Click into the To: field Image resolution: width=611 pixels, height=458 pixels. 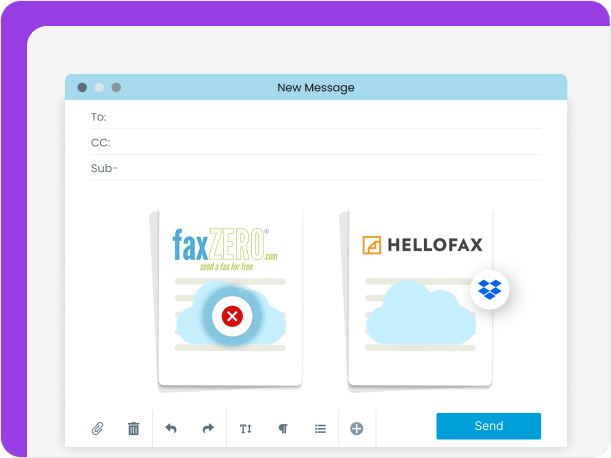[316, 117]
